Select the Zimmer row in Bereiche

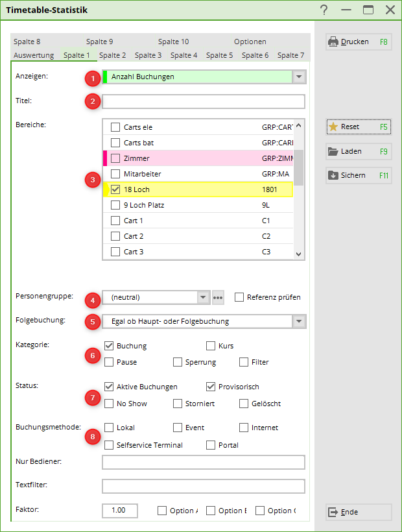tap(195, 158)
